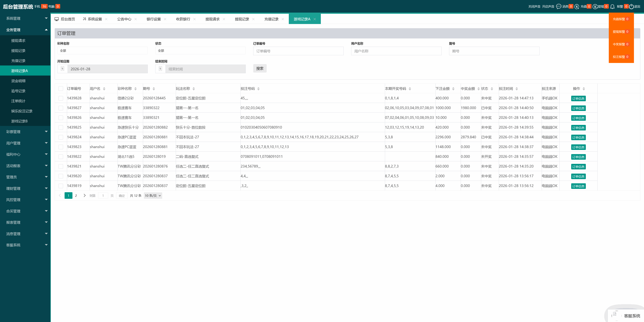
Task: Open the 彩种名称 filter dropdown
Action: [102, 51]
